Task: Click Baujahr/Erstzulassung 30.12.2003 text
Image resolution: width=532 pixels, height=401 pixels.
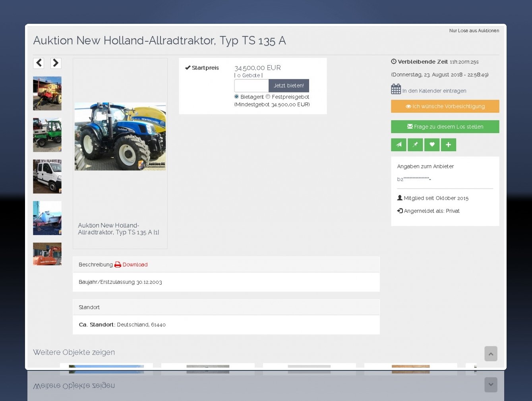Action: click(120, 282)
